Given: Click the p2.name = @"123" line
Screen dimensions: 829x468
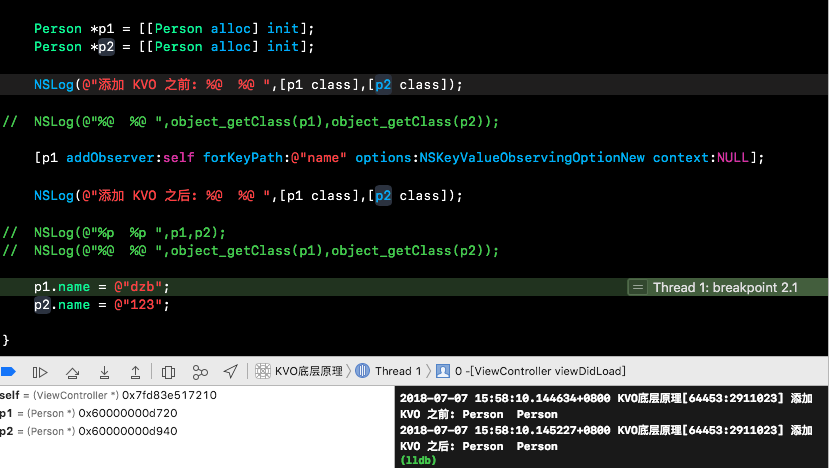Looking at the screenshot, I should click(x=102, y=305).
